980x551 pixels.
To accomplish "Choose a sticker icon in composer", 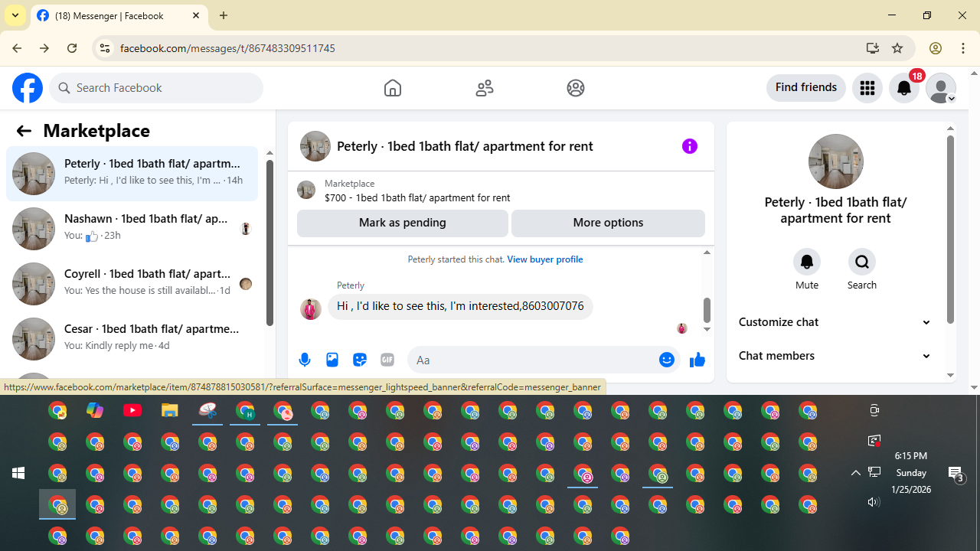I will (x=360, y=360).
